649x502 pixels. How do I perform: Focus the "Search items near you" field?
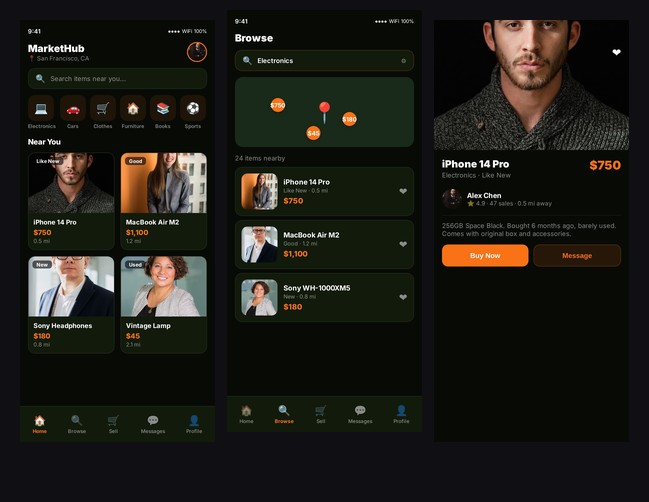[x=117, y=78]
